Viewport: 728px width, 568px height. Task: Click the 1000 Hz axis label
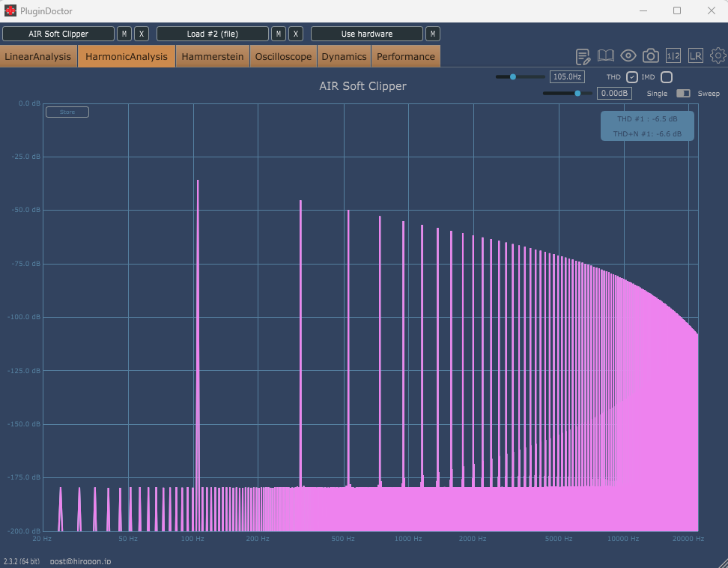tap(408, 539)
